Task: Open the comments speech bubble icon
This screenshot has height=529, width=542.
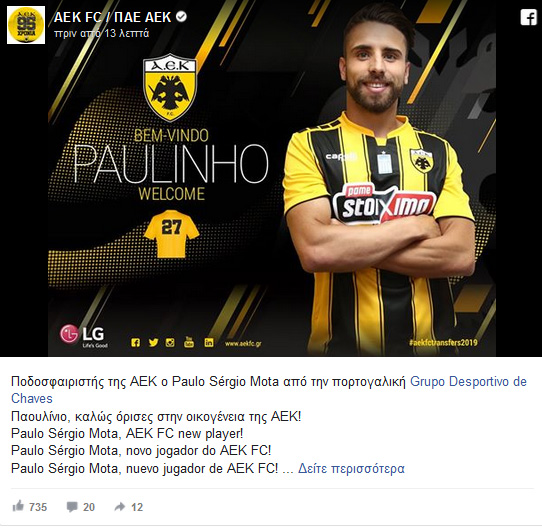Action: click(72, 507)
